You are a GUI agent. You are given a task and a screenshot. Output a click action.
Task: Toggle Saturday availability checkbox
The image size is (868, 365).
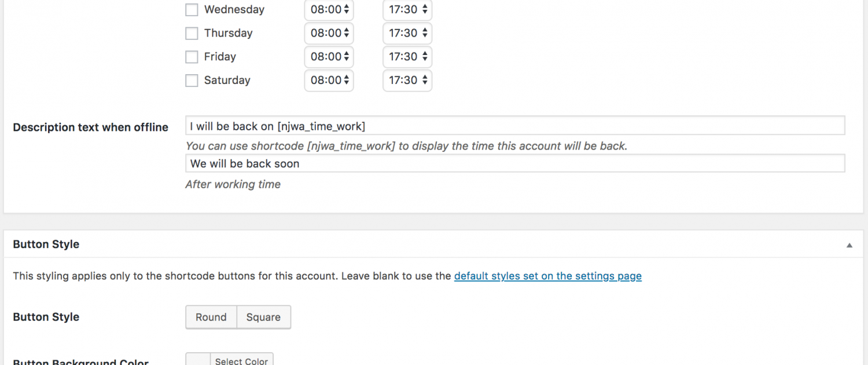192,81
